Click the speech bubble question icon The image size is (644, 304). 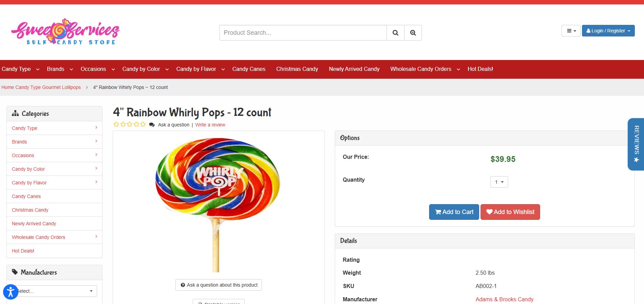tap(152, 125)
